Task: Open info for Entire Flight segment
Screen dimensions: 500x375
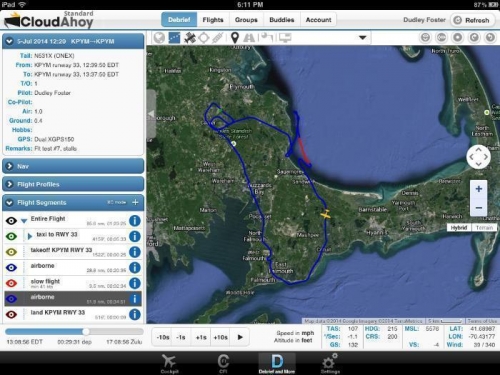Action: pyautogui.click(x=135, y=221)
